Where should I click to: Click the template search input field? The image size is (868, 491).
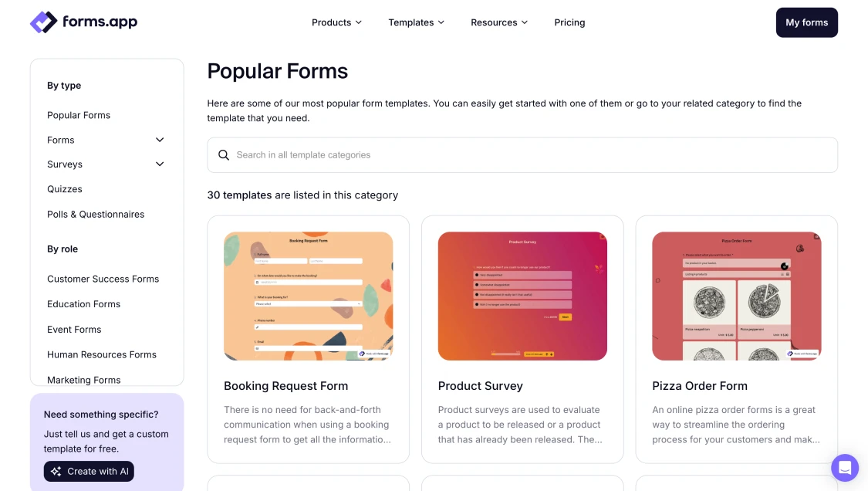[522, 154]
